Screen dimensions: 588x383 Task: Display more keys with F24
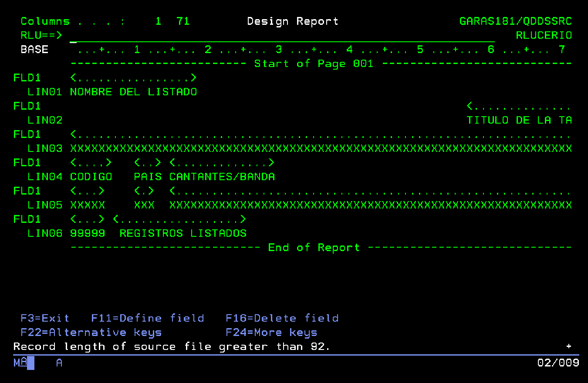click(271, 333)
